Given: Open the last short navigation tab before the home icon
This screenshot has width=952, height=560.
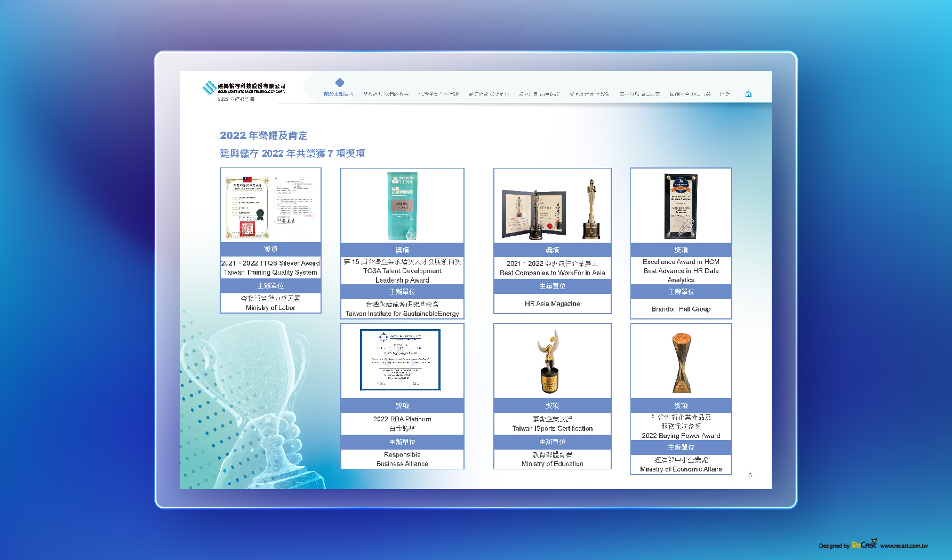Looking at the screenshot, I should tap(725, 94).
